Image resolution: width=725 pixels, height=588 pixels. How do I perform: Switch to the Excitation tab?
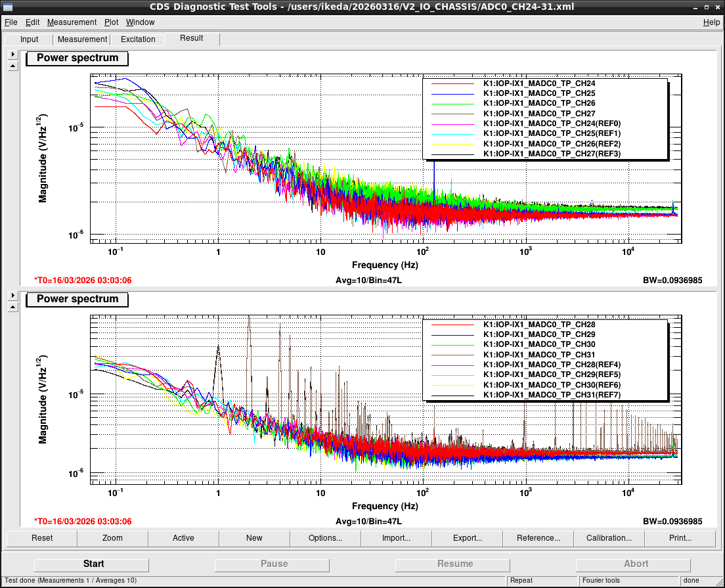pos(138,39)
